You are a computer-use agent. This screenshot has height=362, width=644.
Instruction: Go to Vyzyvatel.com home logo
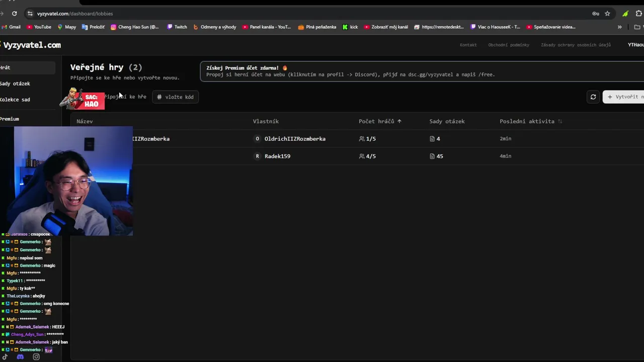click(x=31, y=45)
